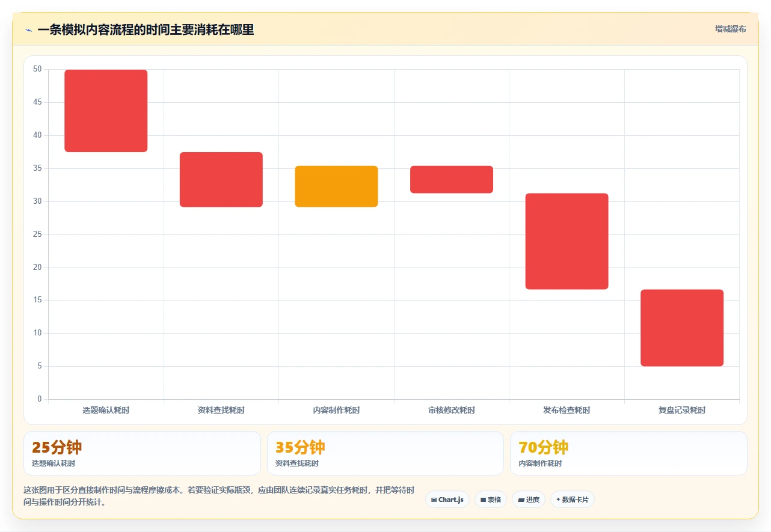
Task: Click the 审核修改耗时 x-axis label
Action: pos(452,411)
